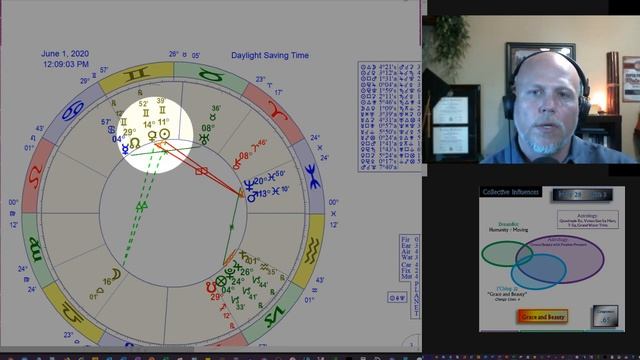Click the green trine aspect triangle
Screen dimensions: 640x360
[x=141, y=207]
